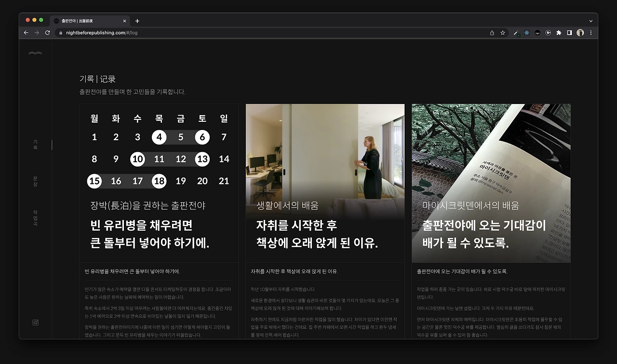Screen dimensions: 617x364
Task: Open the pen-shaped extension icon
Action: coord(516,33)
